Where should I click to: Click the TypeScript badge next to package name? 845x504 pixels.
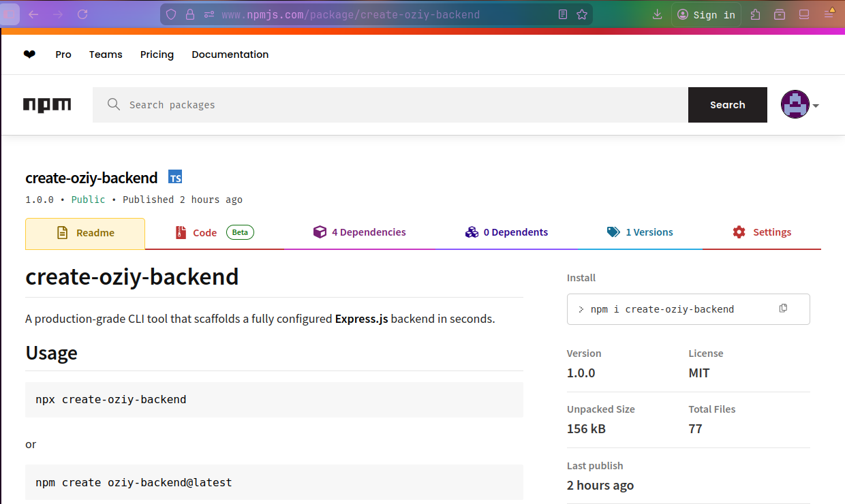pos(175,176)
